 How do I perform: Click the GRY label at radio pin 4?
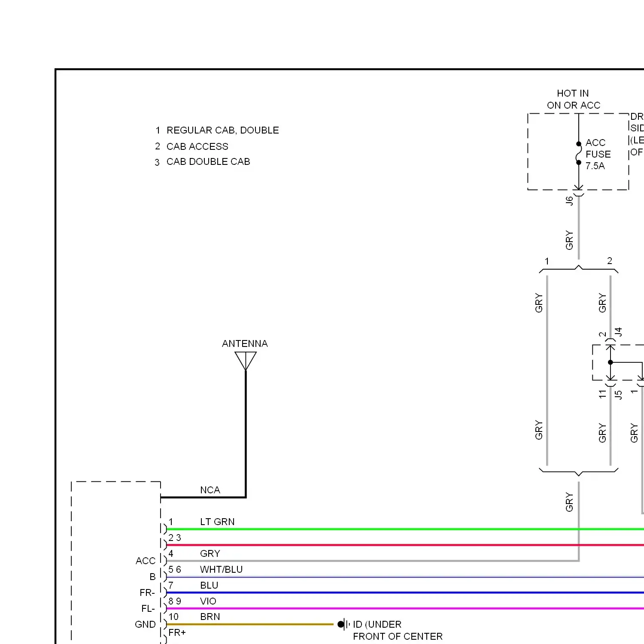click(x=210, y=553)
